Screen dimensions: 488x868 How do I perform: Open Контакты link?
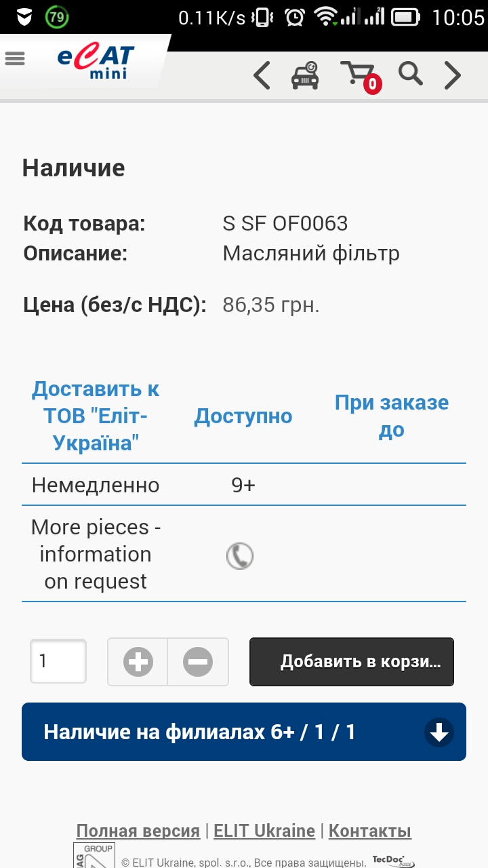(x=370, y=831)
